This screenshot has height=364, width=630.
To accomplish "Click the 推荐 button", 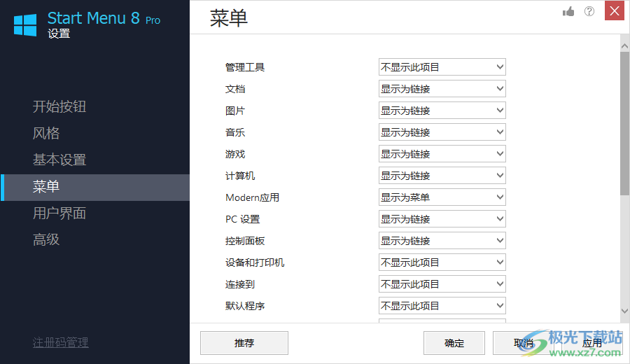I will tap(244, 343).
